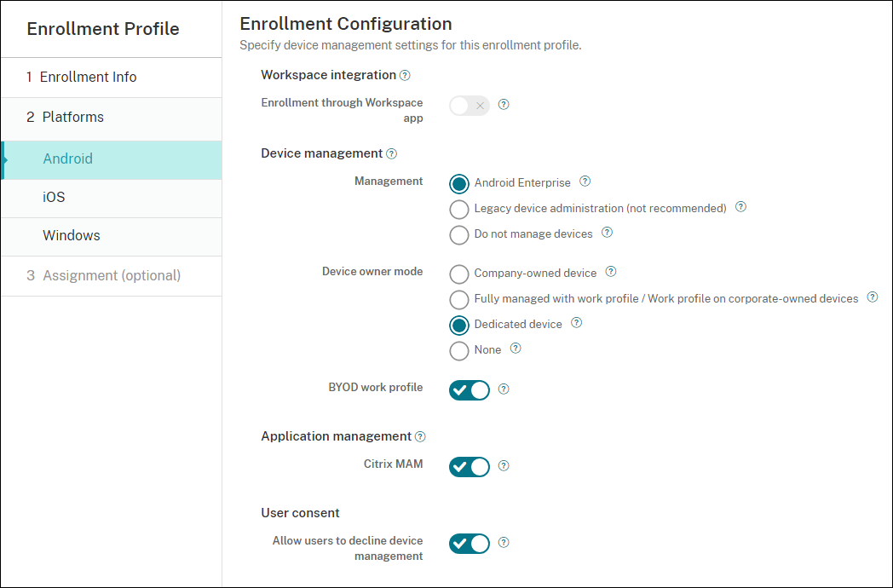Open the Windows platform settings

(x=72, y=235)
